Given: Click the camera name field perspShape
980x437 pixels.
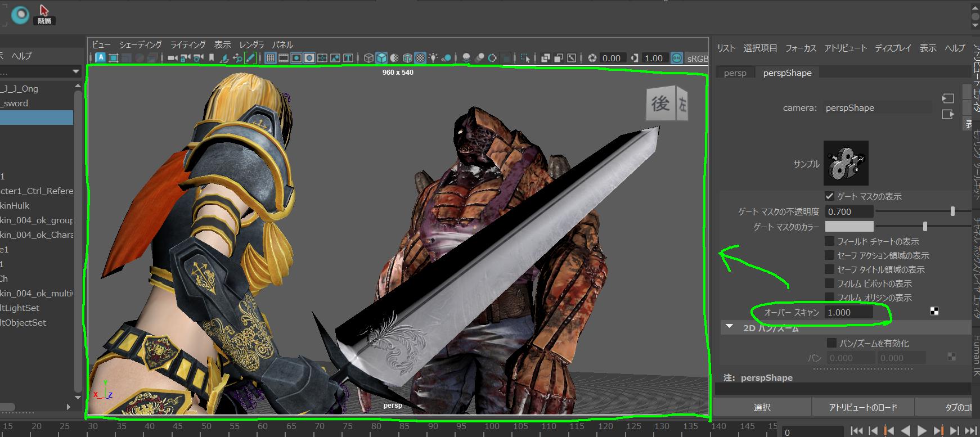Looking at the screenshot, I should [878, 107].
